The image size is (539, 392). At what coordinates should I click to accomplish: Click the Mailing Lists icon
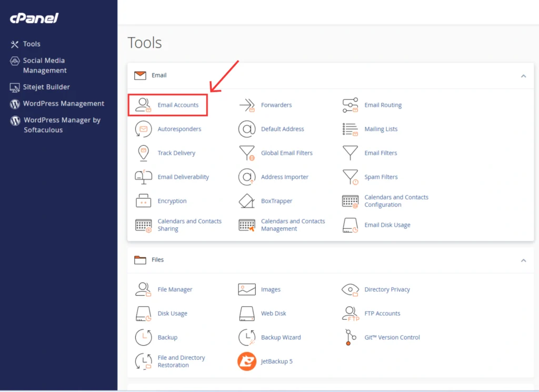pyautogui.click(x=350, y=129)
